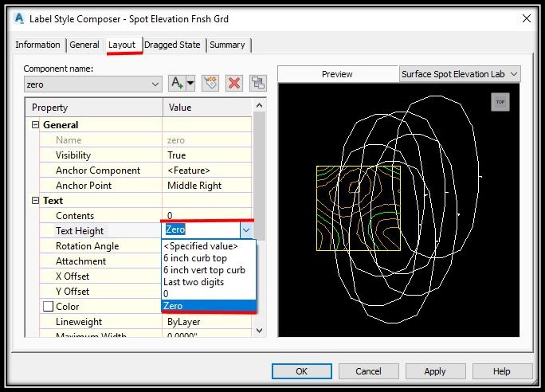Click the Property column header
This screenshot has width=545, height=392.
pyautogui.click(x=94, y=108)
